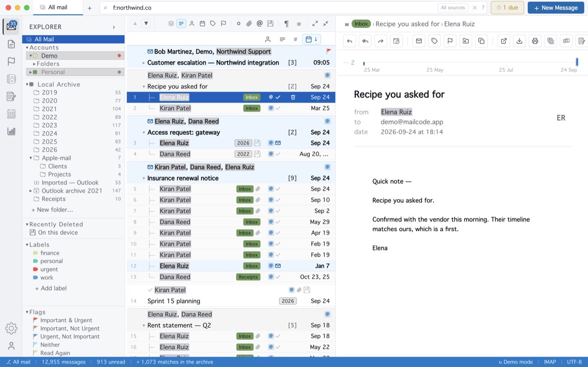Collapse the Insurance renewal notice thread
Image resolution: width=588 pixels, height=367 pixels.
pos(144,178)
